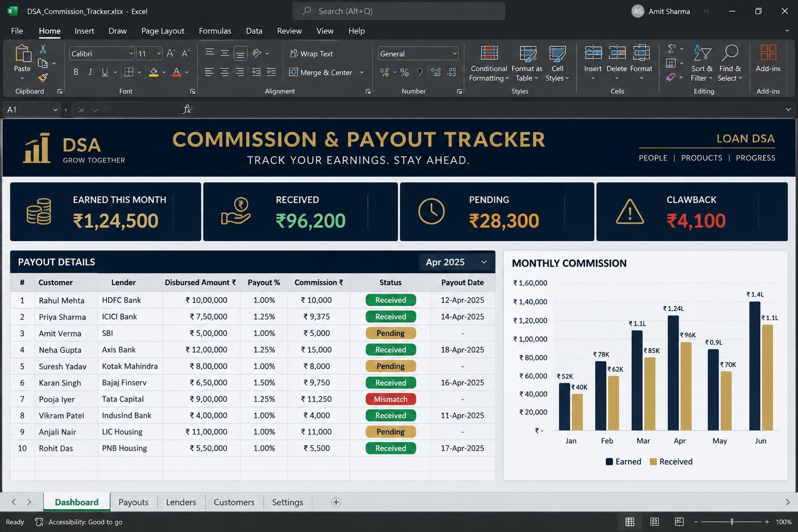This screenshot has height=532, width=798.
Task: Click the zoom slider handle
Action: click(732, 522)
